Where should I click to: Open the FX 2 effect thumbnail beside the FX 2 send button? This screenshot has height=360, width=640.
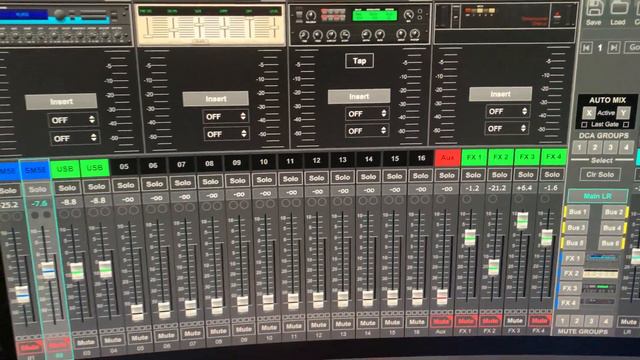601,274
